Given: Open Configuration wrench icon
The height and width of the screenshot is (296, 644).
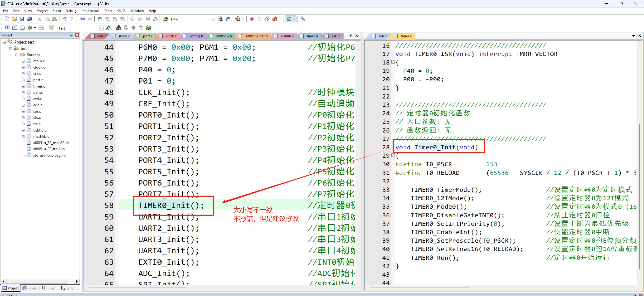Looking at the screenshot, I should 303,19.
